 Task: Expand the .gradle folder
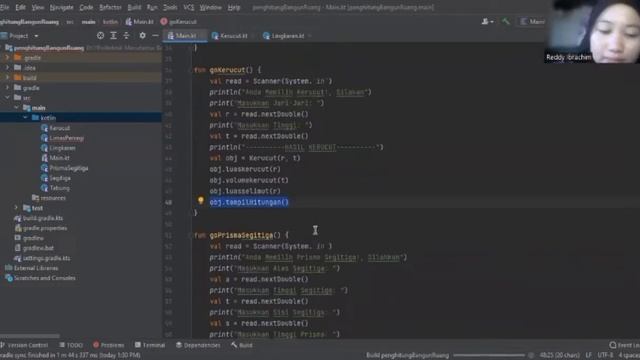pyautogui.click(x=7, y=58)
